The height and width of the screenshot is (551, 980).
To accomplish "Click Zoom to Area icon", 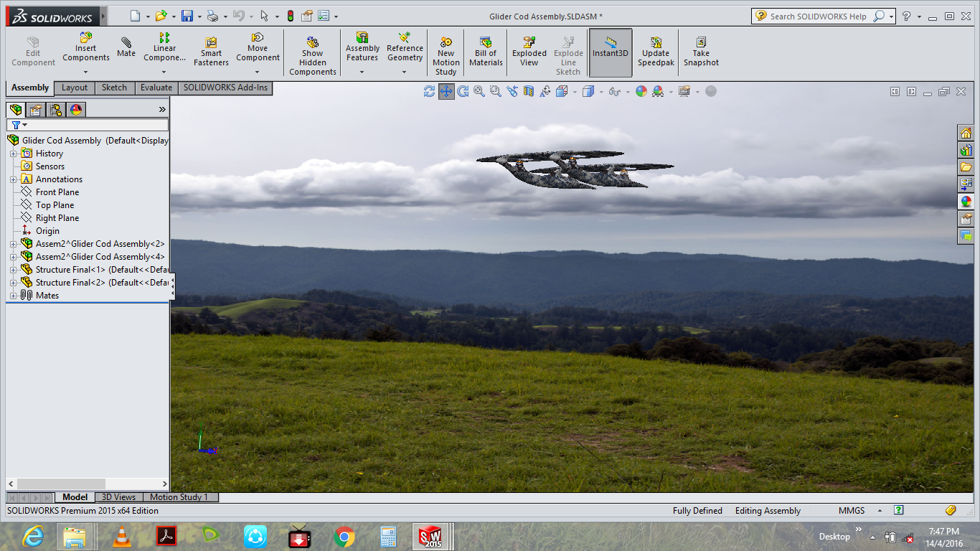I will pos(495,91).
